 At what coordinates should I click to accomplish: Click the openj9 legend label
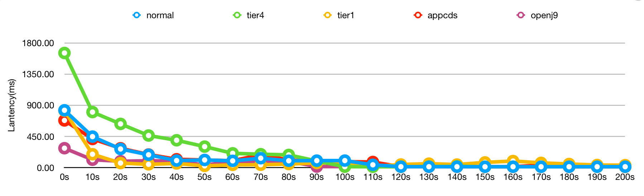(x=544, y=15)
